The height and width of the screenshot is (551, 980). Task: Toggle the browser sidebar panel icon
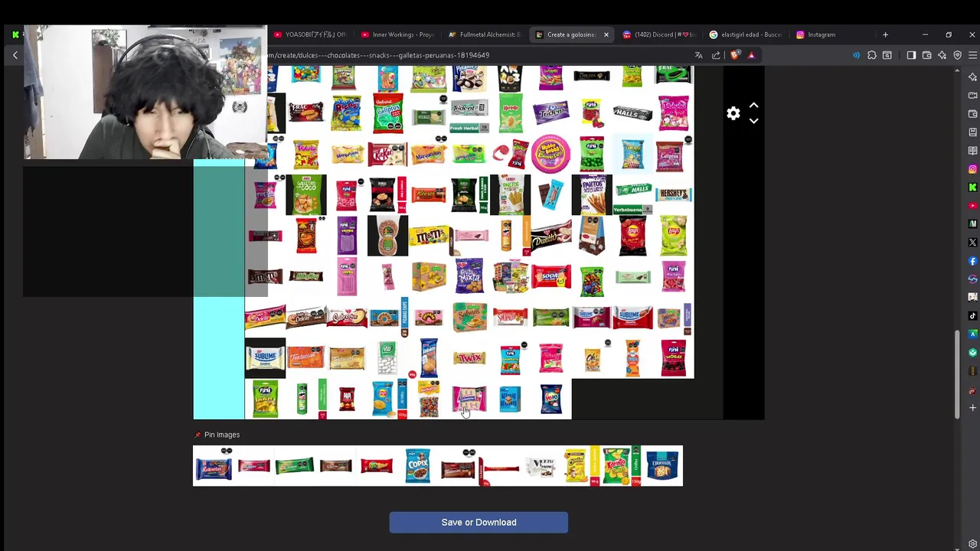pyautogui.click(x=911, y=55)
